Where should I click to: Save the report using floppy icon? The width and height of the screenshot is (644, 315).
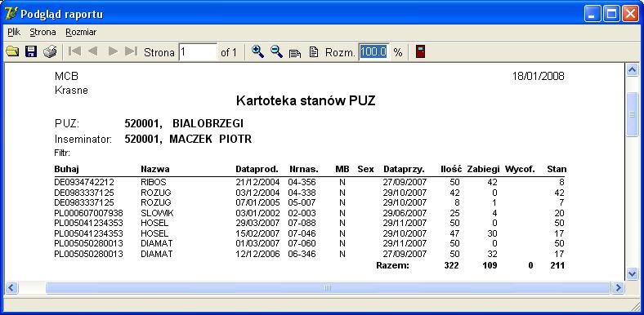[31, 51]
